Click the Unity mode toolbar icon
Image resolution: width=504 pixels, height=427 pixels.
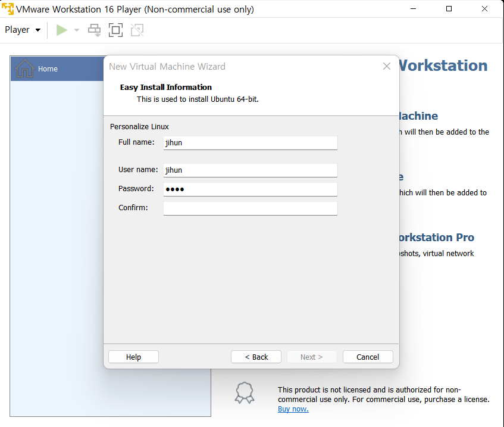[x=137, y=30]
